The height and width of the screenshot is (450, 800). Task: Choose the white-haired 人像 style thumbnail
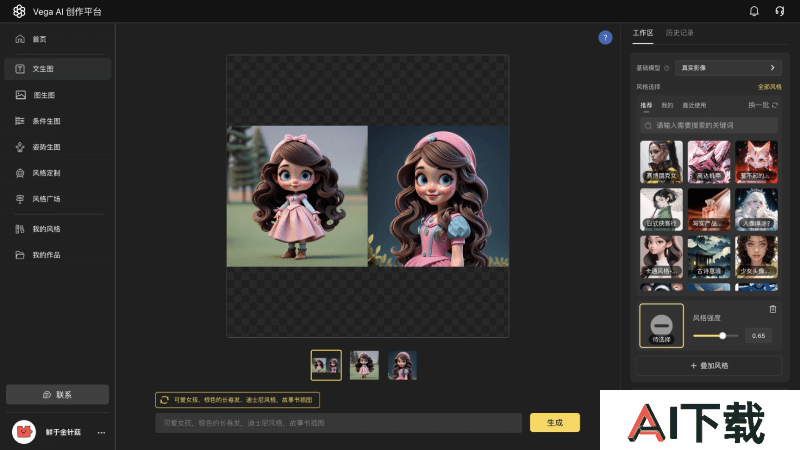pyautogui.click(x=756, y=209)
